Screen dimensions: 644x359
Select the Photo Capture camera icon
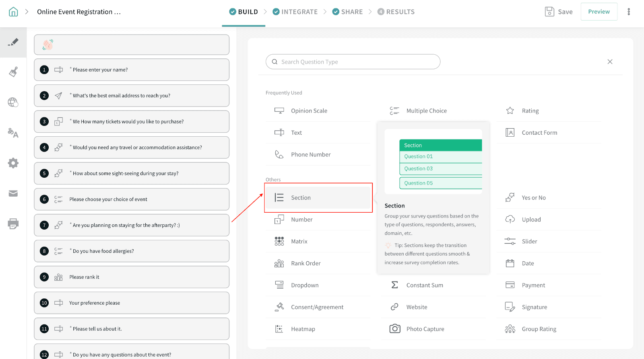click(395, 329)
